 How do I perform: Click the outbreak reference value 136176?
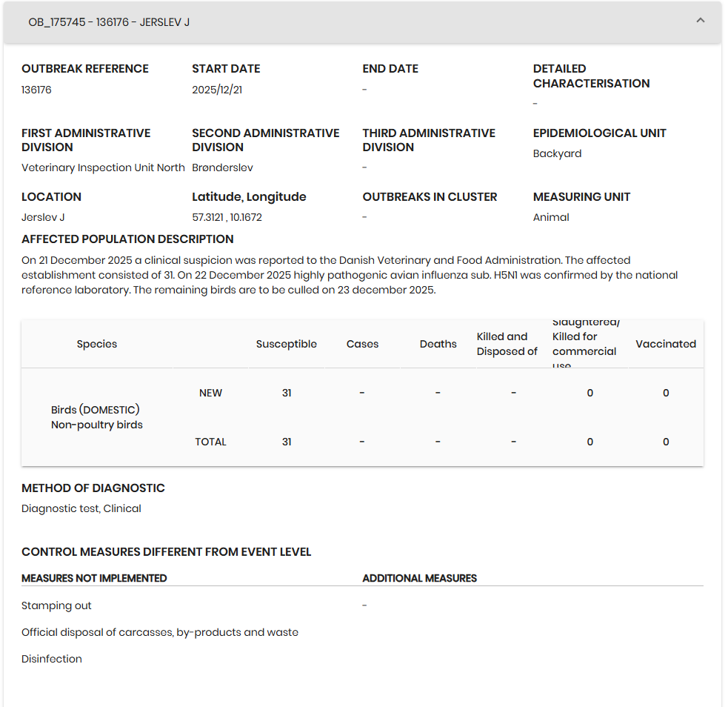(x=36, y=90)
